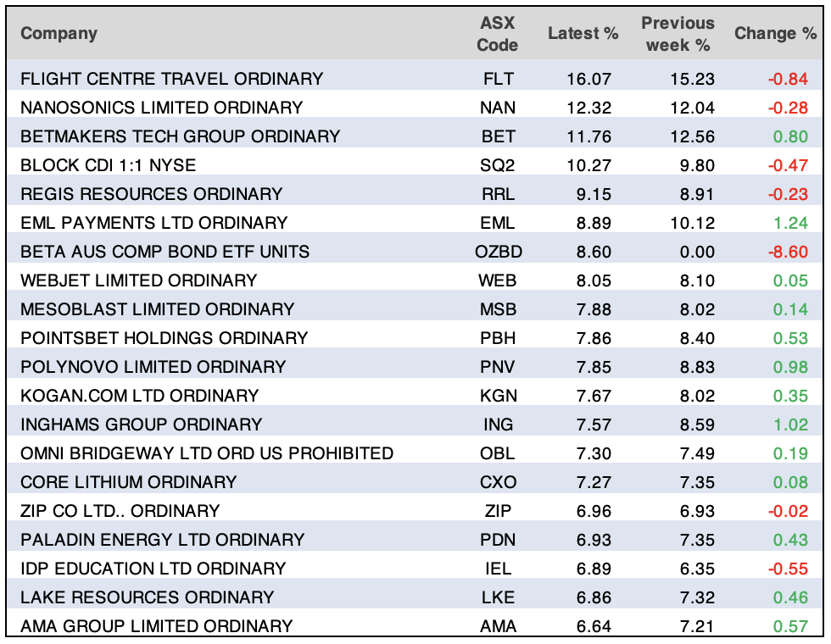Click Omni Bridgeway Ltd Ord US Prohibited
Image resolution: width=831 pixels, height=644 pixels.
point(206,453)
